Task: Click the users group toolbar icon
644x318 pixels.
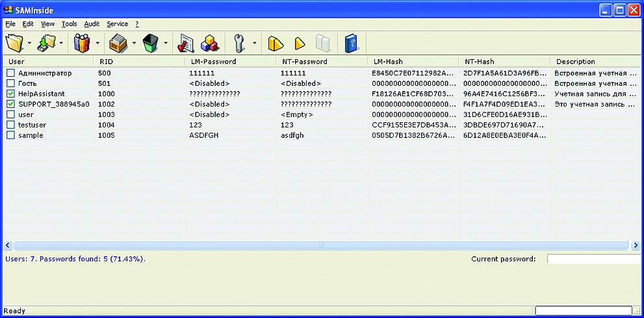Action: tap(82, 44)
